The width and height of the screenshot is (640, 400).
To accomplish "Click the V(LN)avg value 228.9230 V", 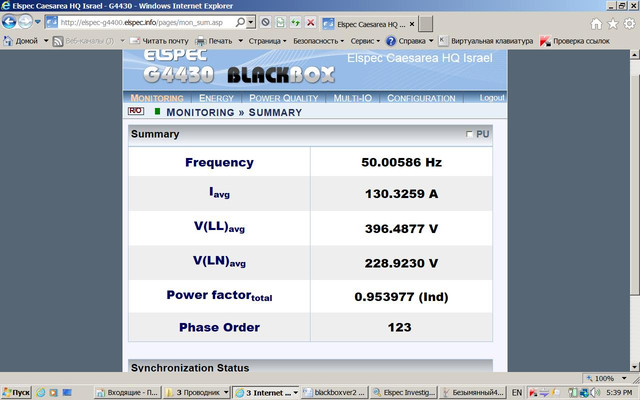I will click(401, 263).
